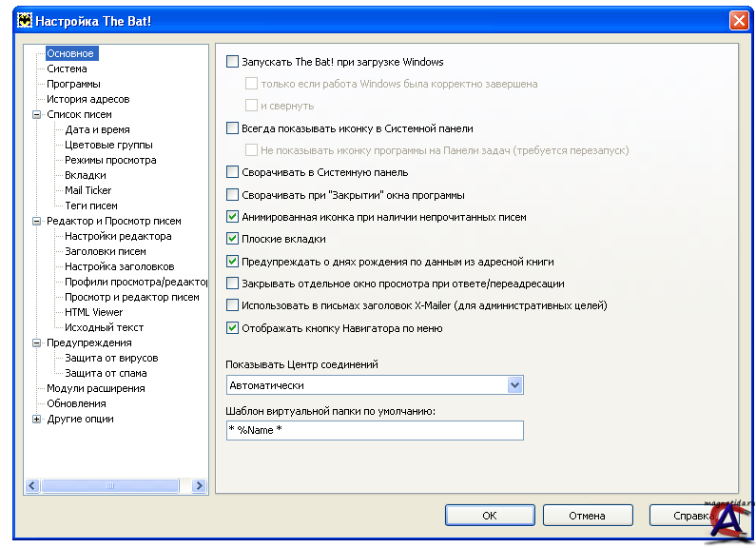
Task: Select 'Система' in the settings tree
Action: [67, 68]
